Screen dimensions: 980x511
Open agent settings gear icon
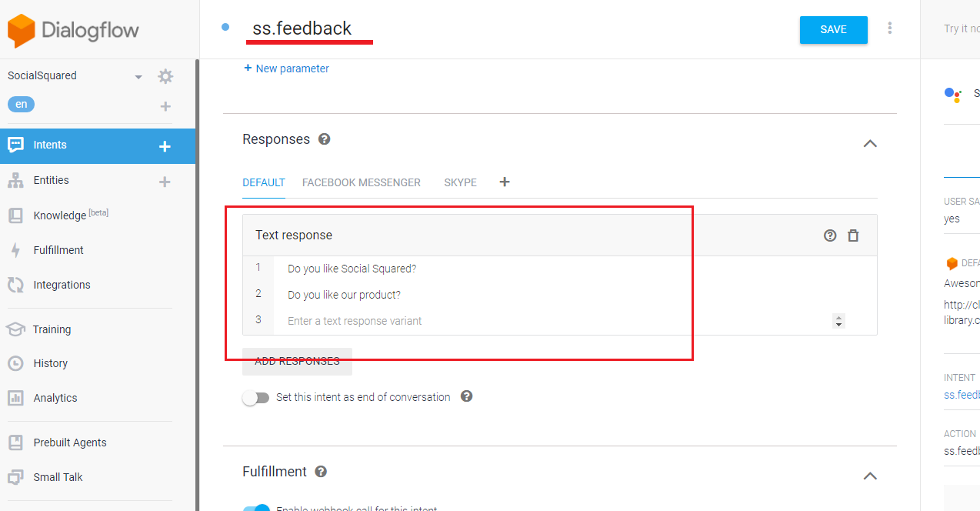tap(165, 76)
